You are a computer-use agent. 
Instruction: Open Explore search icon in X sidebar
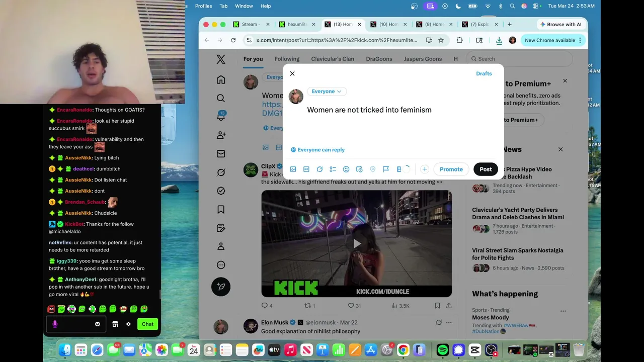point(221,99)
